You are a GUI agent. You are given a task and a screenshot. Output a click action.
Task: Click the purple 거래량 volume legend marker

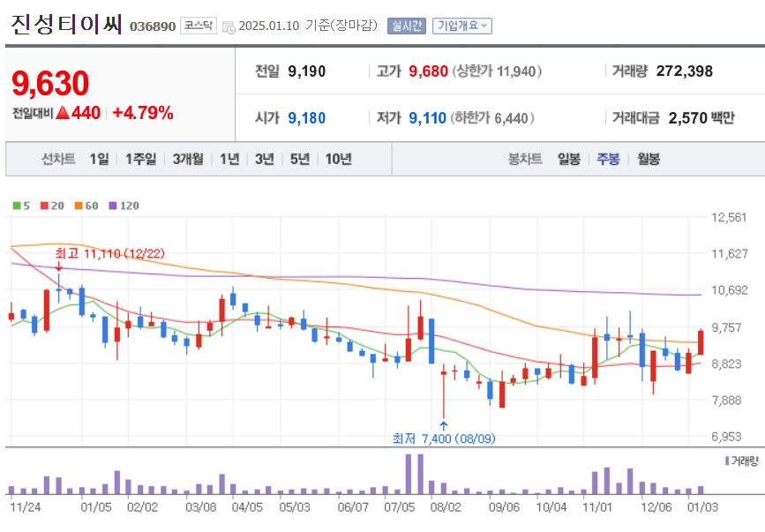tap(727, 461)
